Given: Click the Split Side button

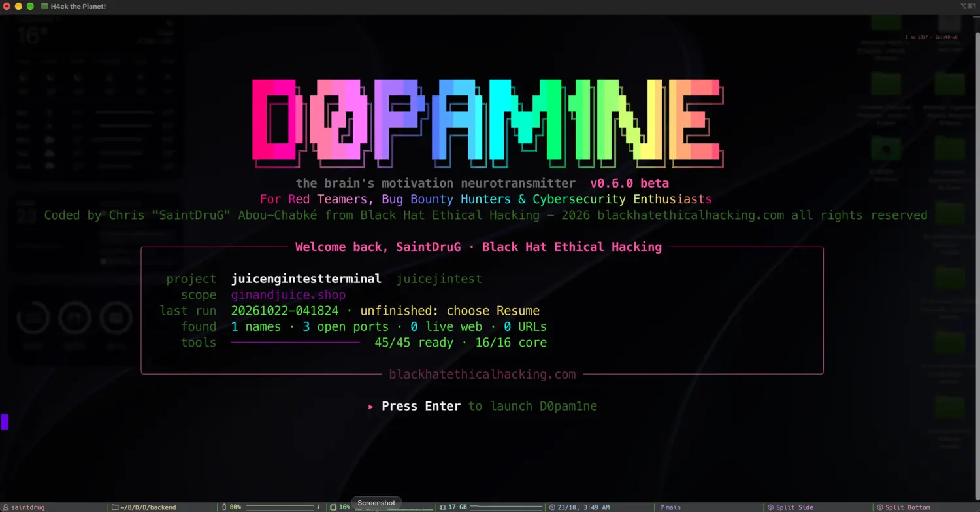Looking at the screenshot, I should click(791, 507).
